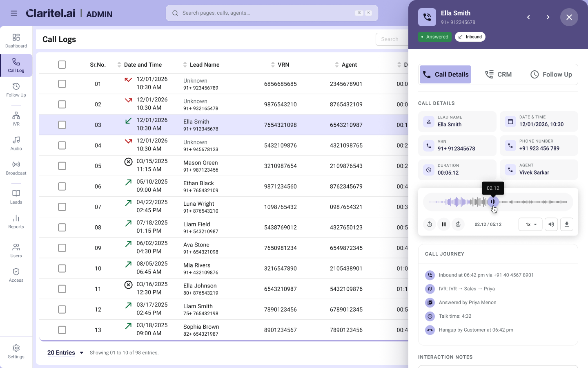This screenshot has height=368, width=588.
Task: Open Reports in the sidebar
Action: pyautogui.click(x=16, y=222)
